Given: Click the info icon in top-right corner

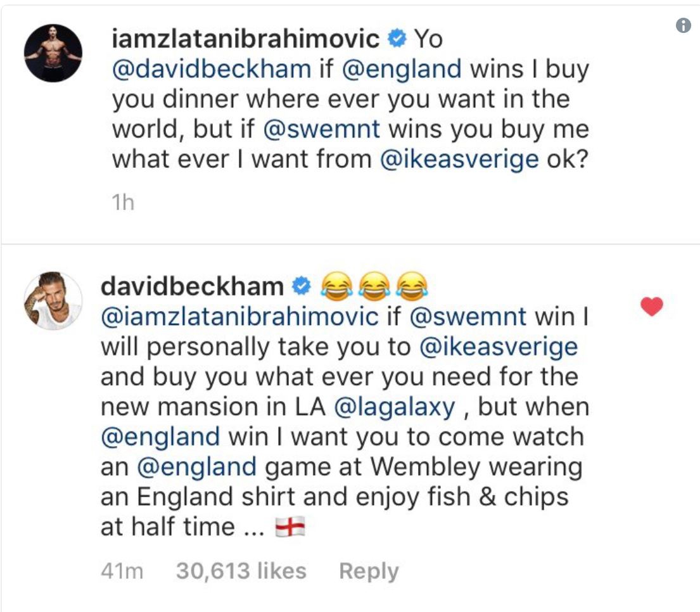Looking at the screenshot, I should click(x=683, y=26).
